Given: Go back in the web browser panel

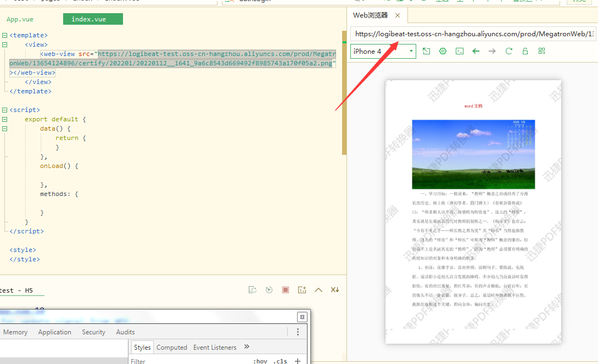Looking at the screenshot, I should click(x=476, y=51).
